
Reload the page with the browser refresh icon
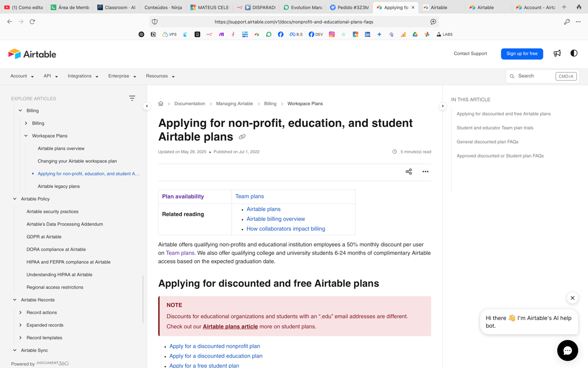[x=33, y=22]
